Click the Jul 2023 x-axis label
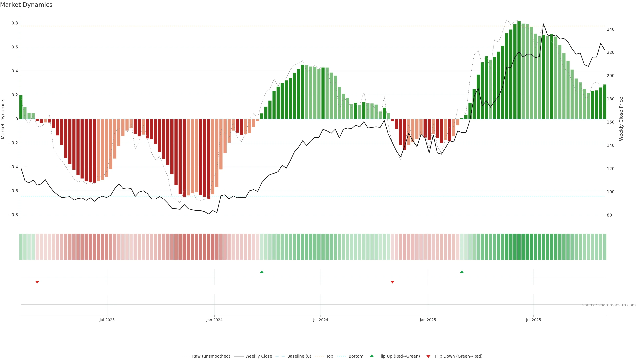Image resolution: width=644 pixels, height=362 pixels. tap(107, 320)
